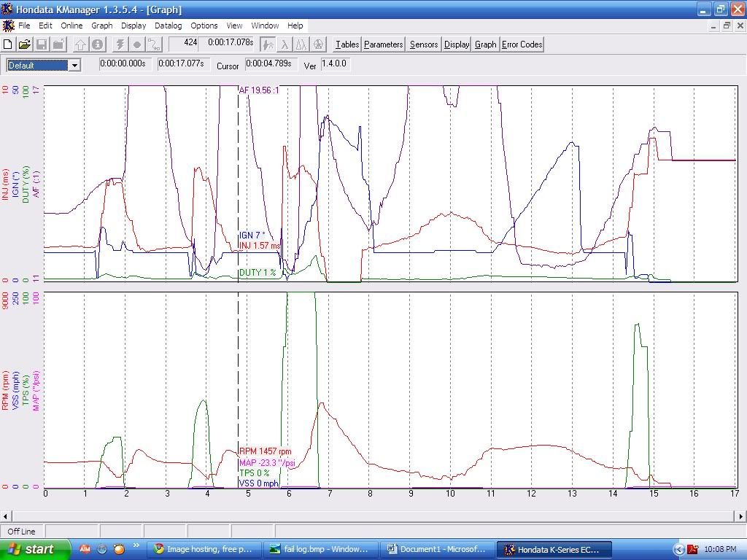Toggle the first graph view mode button

tap(268, 44)
